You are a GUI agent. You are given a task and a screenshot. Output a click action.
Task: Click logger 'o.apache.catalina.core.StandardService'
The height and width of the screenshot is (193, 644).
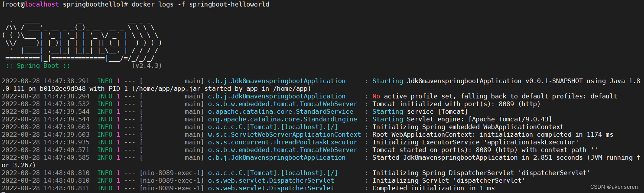point(281,112)
